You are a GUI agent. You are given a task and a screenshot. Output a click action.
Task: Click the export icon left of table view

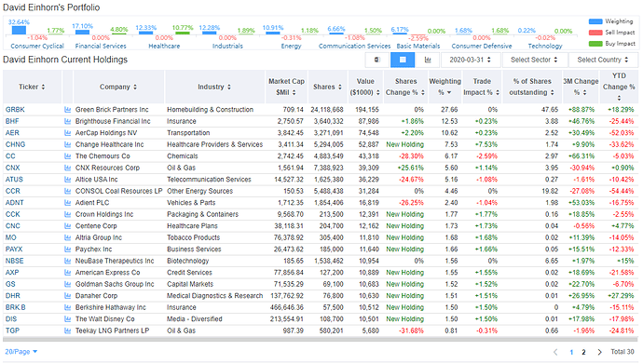377,60
